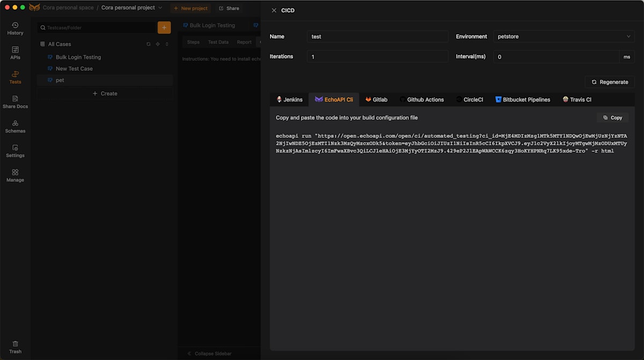Select Bulk Login Testing in the case list
This screenshot has width=644, height=360.
click(x=105, y=57)
